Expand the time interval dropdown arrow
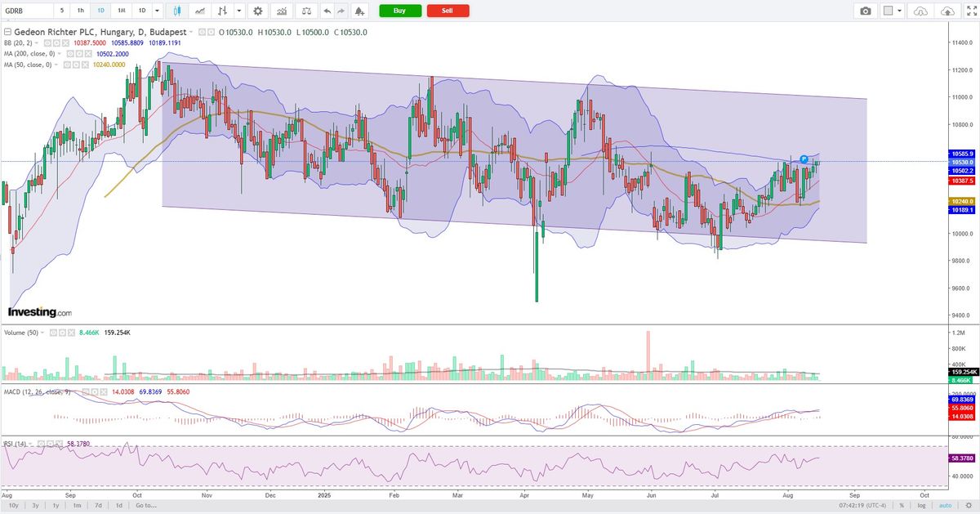980x514 pixels. (159, 11)
